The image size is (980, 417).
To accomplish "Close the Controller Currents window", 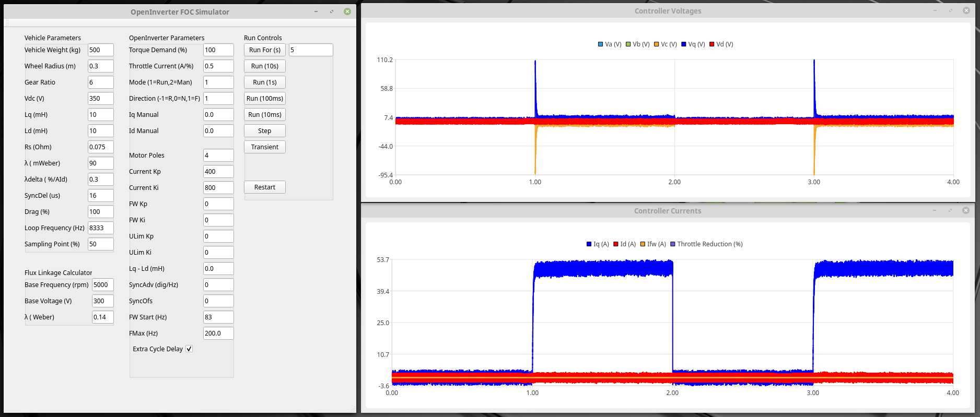I will 966,210.
